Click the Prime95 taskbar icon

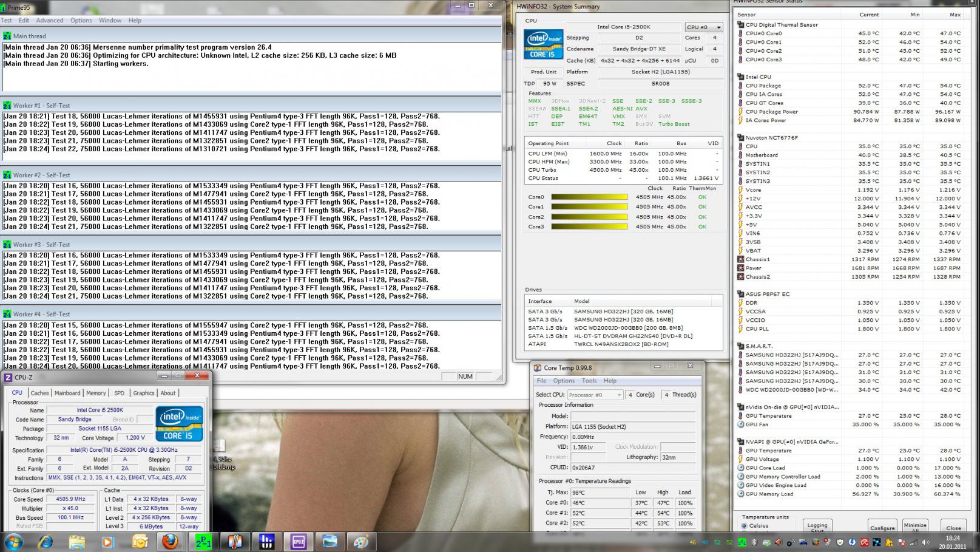203,542
